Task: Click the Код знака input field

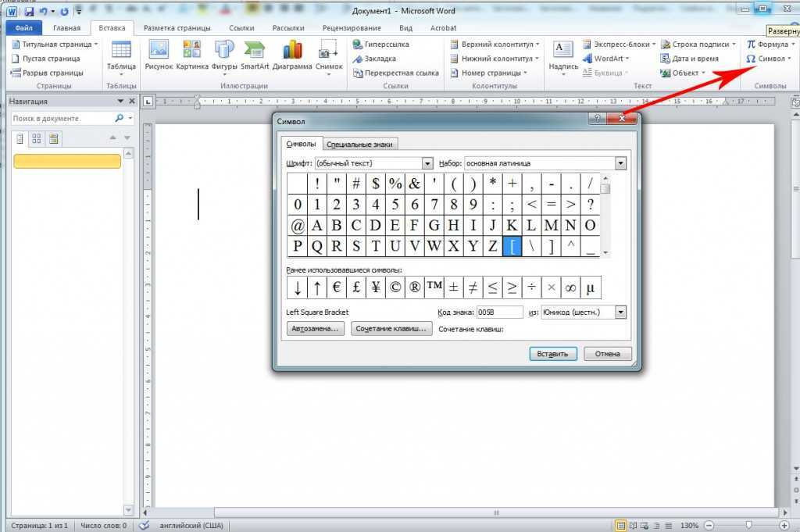Action: click(499, 312)
